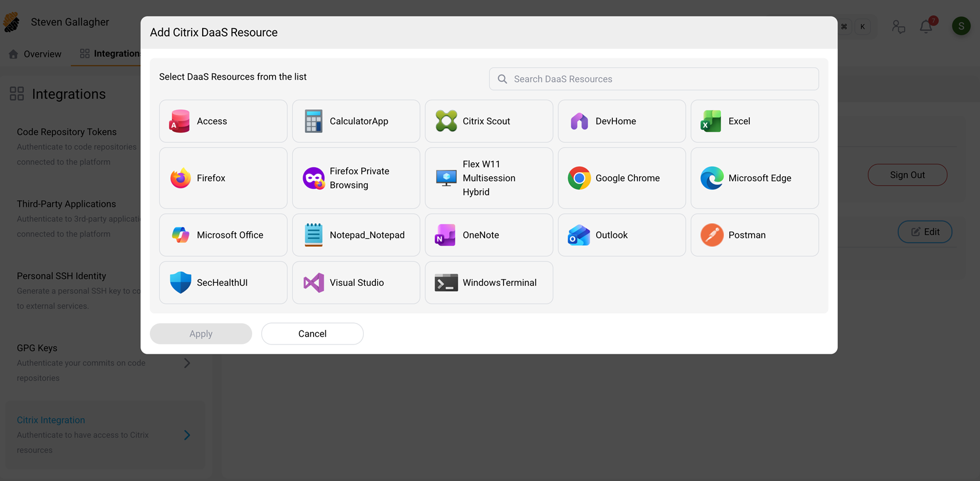
Task: Select the Google Chrome resource label
Action: pyautogui.click(x=627, y=178)
